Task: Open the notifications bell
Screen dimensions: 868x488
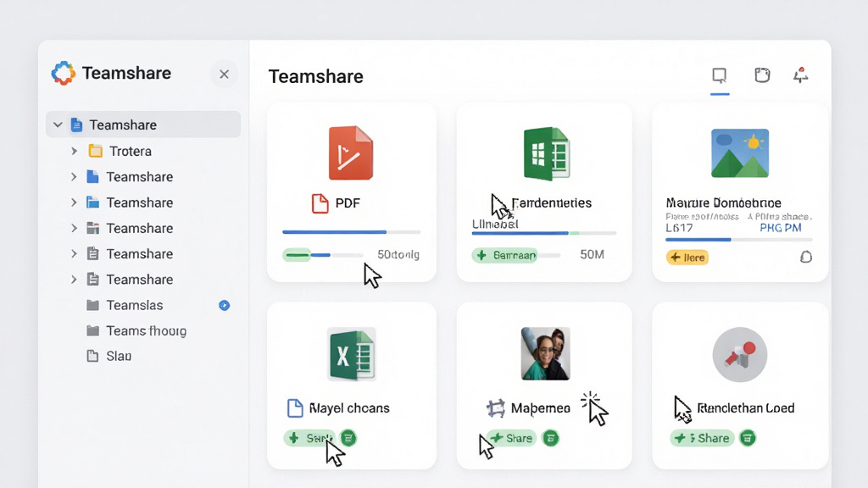Action: (x=800, y=75)
